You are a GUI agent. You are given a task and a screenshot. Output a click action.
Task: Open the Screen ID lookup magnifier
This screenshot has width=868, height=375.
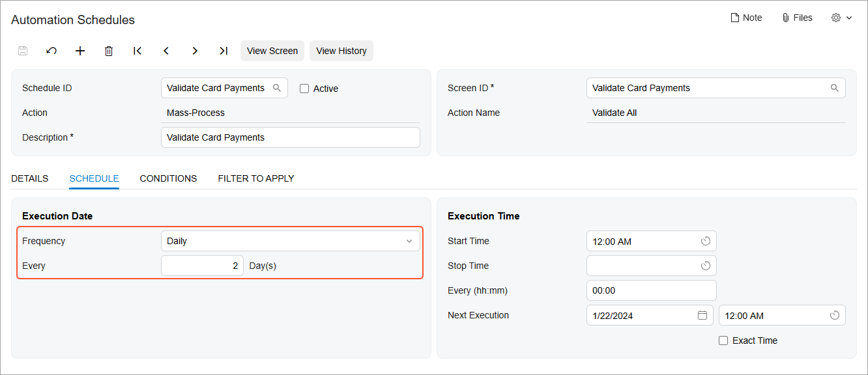point(835,87)
